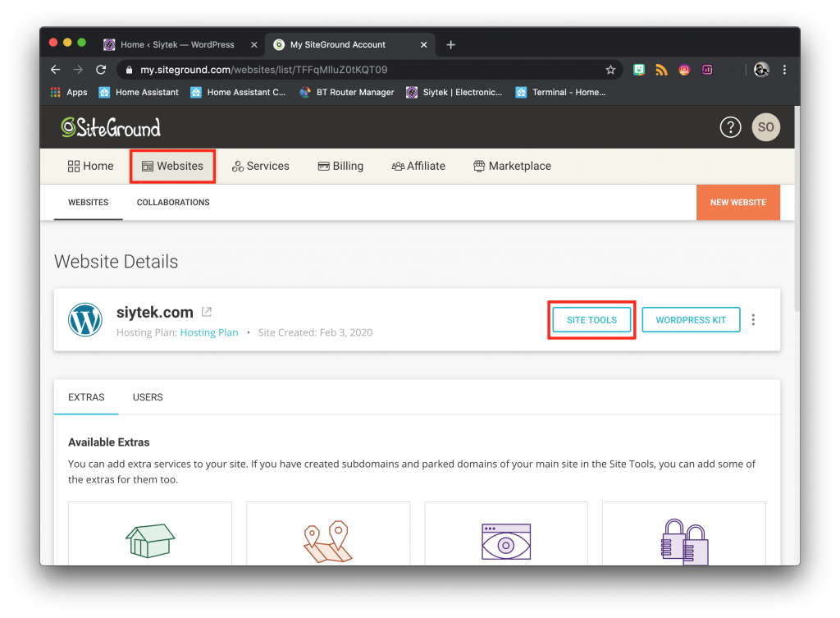Click the pink camera extension icon
840x618 pixels.
point(684,70)
